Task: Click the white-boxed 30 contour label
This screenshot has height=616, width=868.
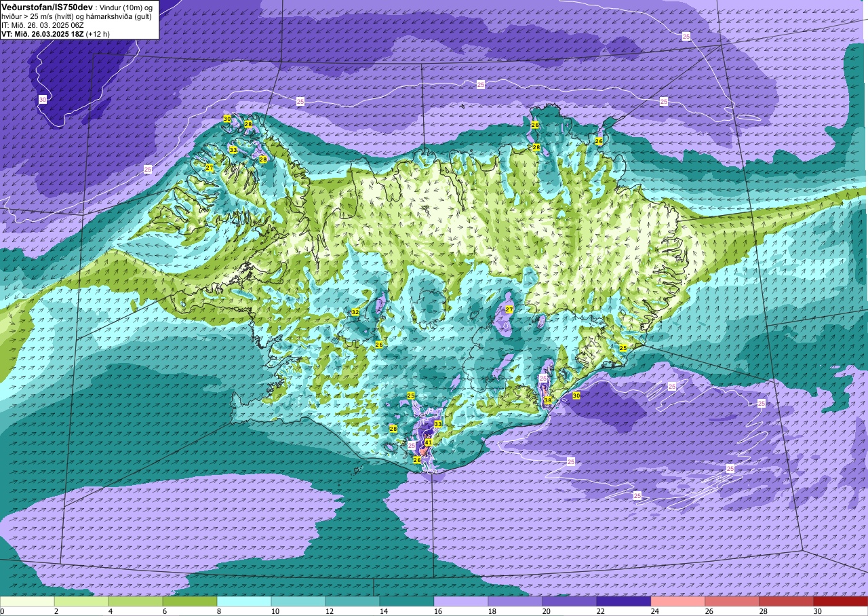Action: 43,100
